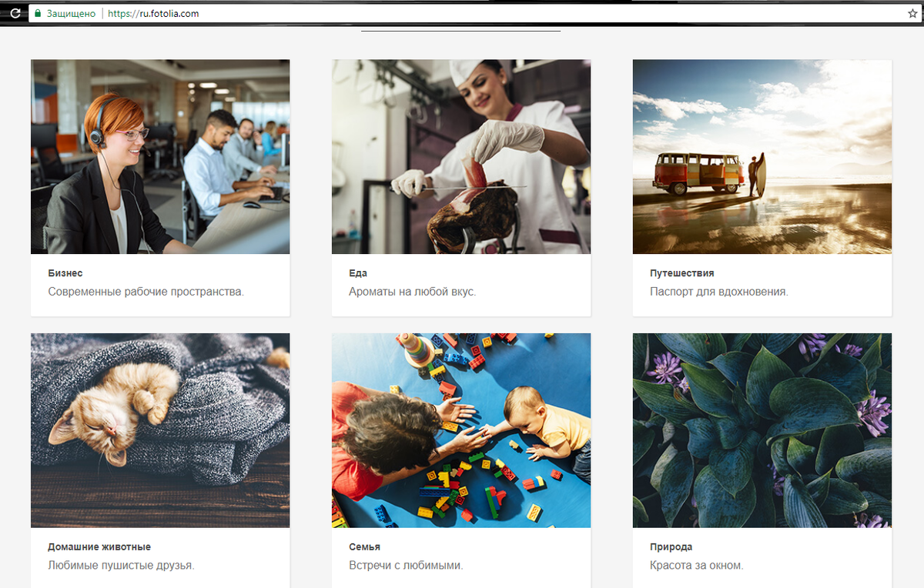Click the Современные рабочие пространства caption
The height and width of the screenshot is (588, 924).
coord(146,292)
